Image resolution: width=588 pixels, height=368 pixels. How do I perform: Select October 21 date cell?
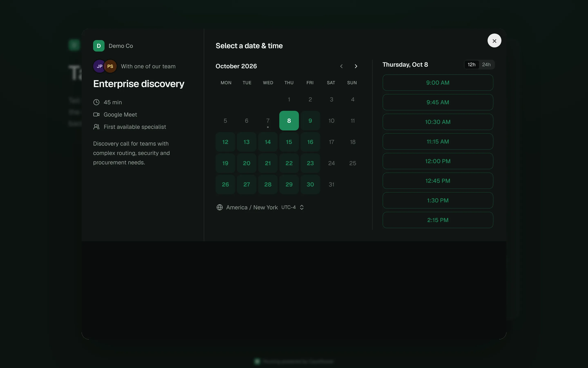pos(268,163)
